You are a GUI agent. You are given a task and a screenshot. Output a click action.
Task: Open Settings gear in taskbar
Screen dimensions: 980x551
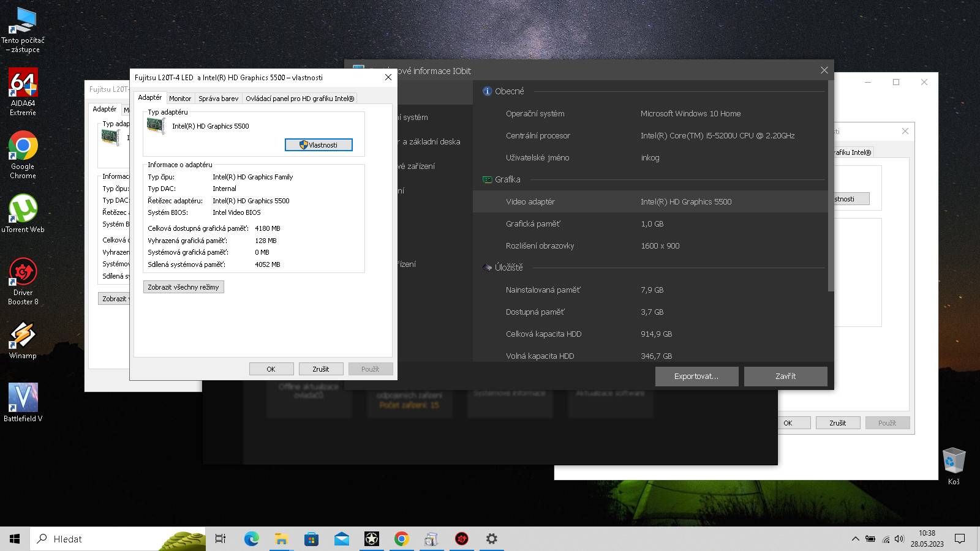[x=491, y=539]
